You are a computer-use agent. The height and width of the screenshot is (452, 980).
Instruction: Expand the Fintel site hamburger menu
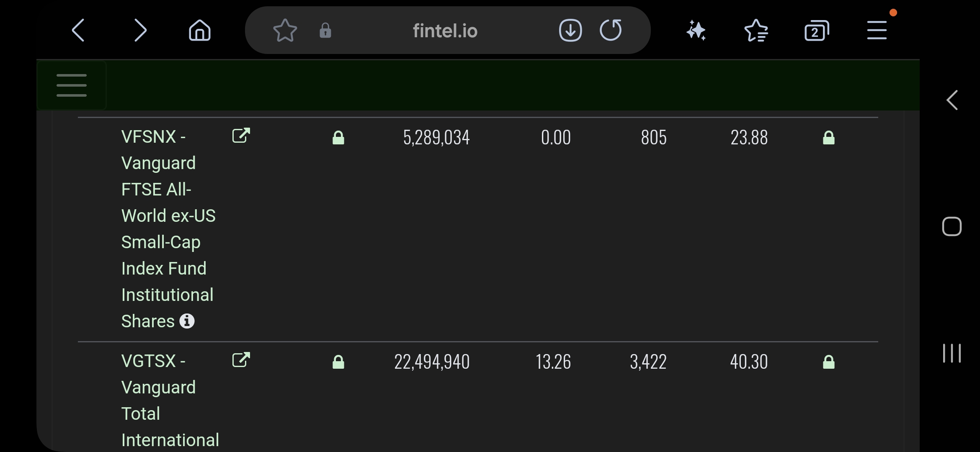coord(72,85)
